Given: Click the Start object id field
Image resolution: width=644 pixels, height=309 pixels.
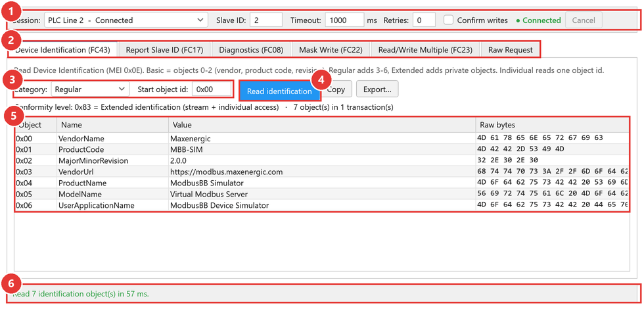Looking at the screenshot, I should coord(212,89).
